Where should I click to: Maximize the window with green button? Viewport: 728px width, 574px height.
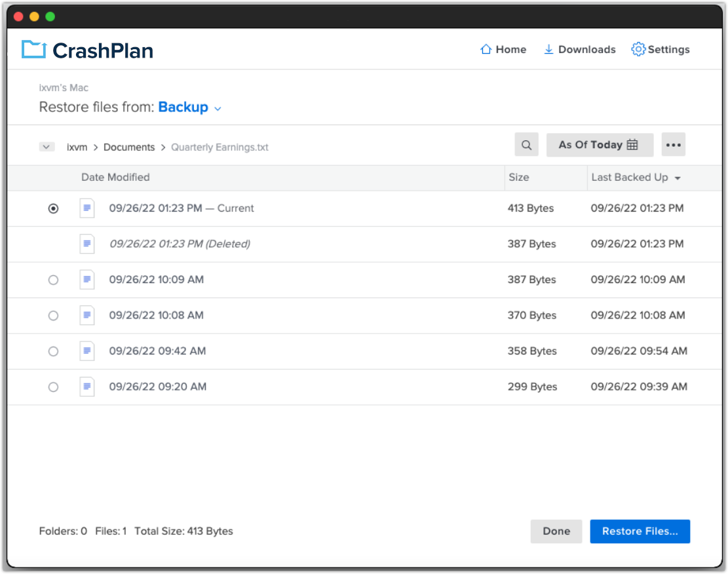tap(50, 17)
